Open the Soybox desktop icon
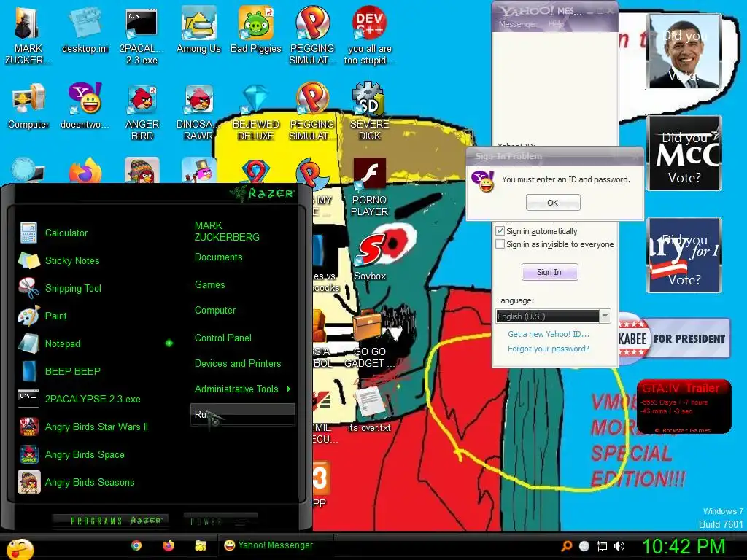Screen dimensions: 747x560 (370, 257)
